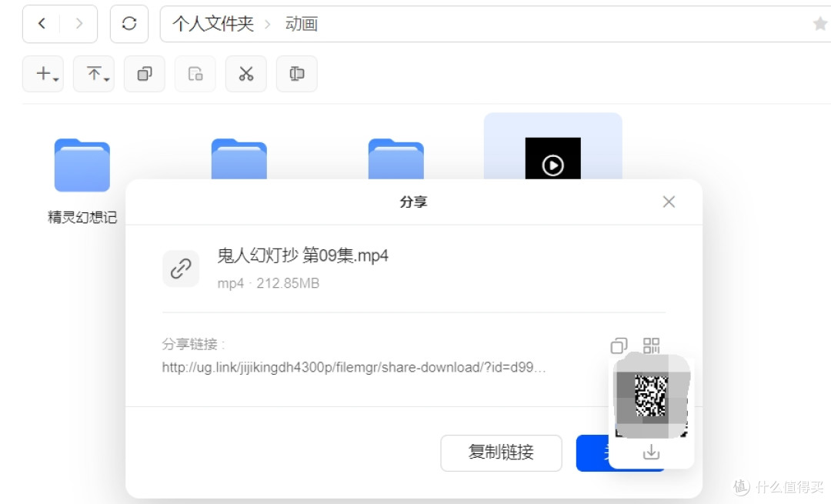Click the QR code icon in the share dialog
831x504 pixels.
coord(652,345)
